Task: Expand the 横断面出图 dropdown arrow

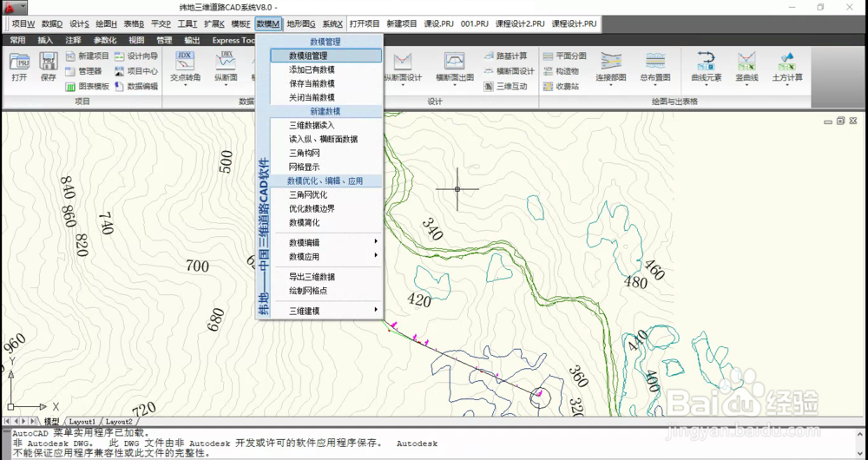Action: (455, 85)
